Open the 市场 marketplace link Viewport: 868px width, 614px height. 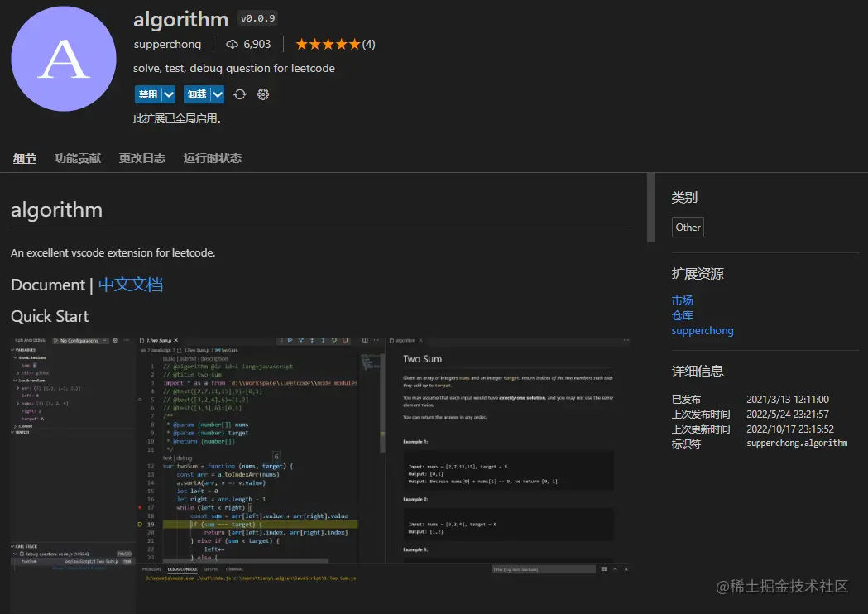click(682, 300)
